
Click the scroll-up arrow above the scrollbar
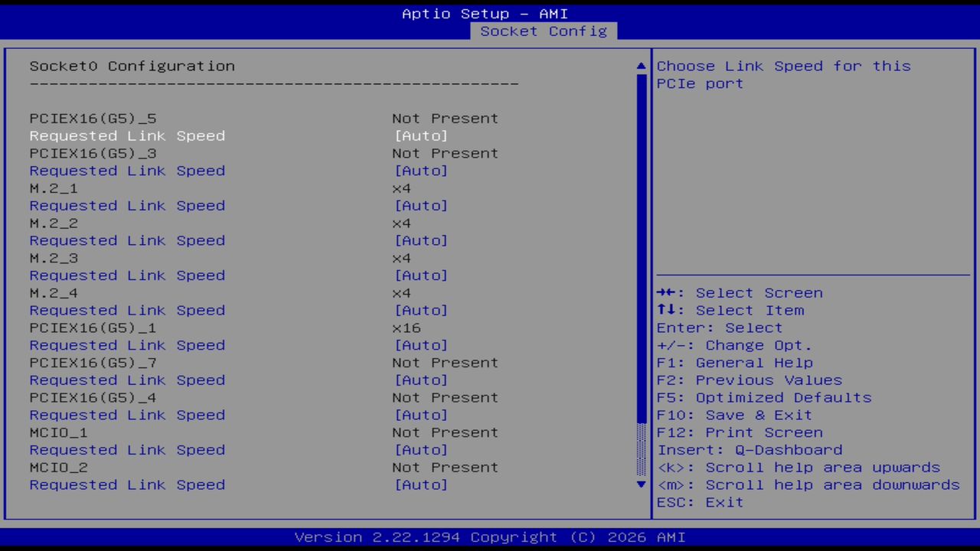(640, 66)
